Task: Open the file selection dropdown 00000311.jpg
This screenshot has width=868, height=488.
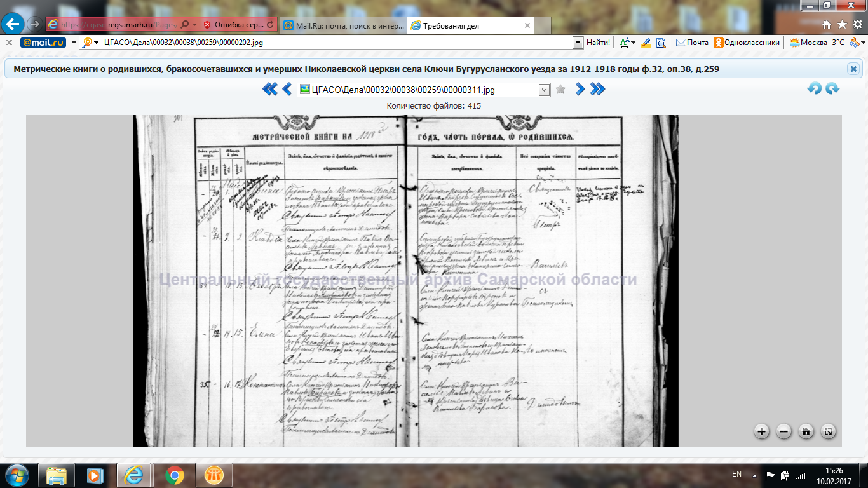Action: (544, 90)
